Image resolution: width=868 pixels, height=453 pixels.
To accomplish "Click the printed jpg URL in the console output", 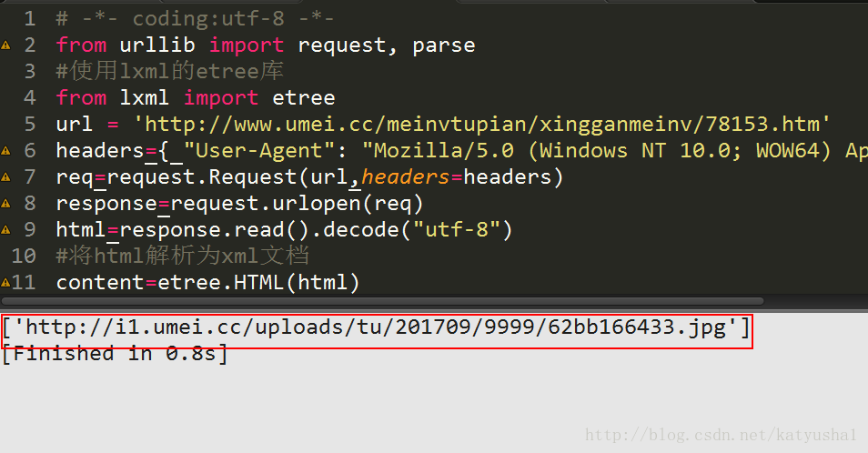I will pyautogui.click(x=375, y=327).
